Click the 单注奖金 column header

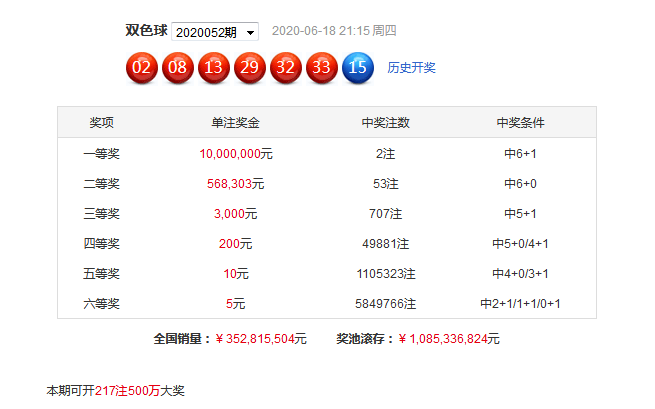(x=236, y=122)
